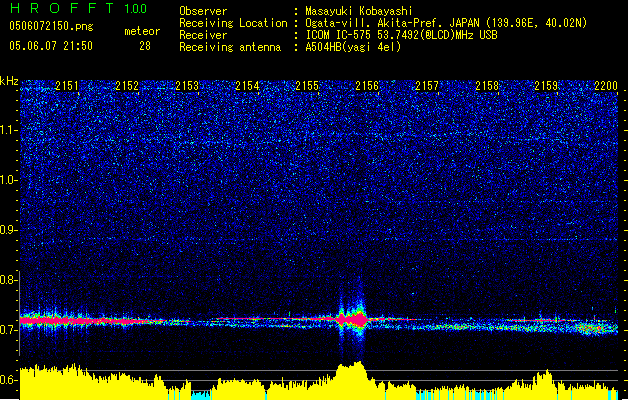
Task: Click the 0.7 kHz axis label
Action: click(9, 330)
